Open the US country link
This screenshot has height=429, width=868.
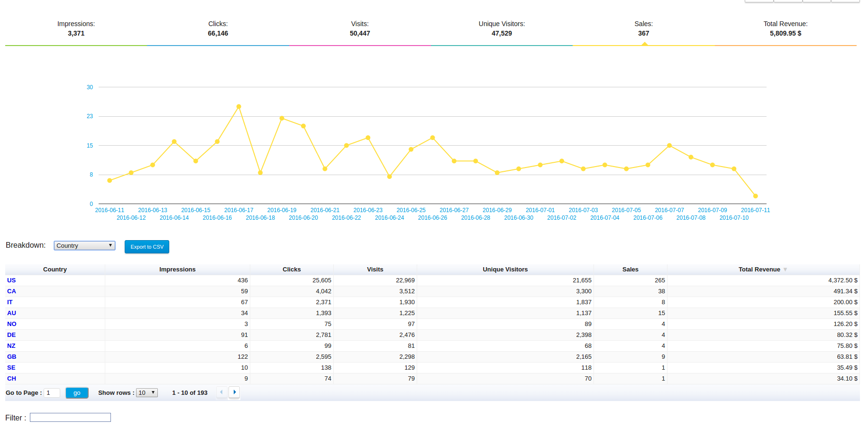[11, 280]
